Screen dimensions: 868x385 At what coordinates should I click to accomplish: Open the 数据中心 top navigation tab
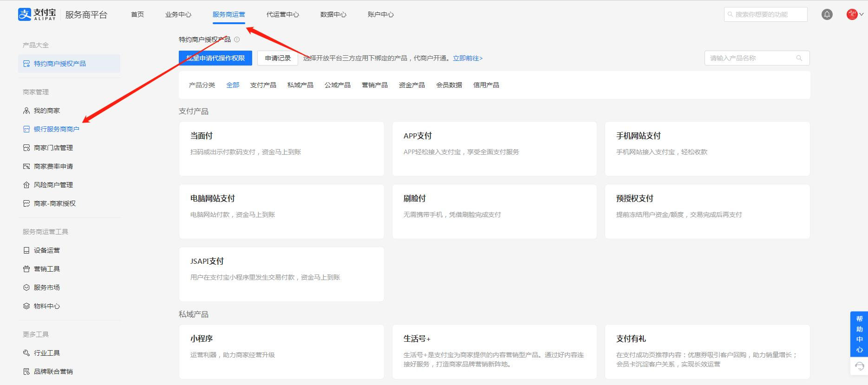point(333,15)
